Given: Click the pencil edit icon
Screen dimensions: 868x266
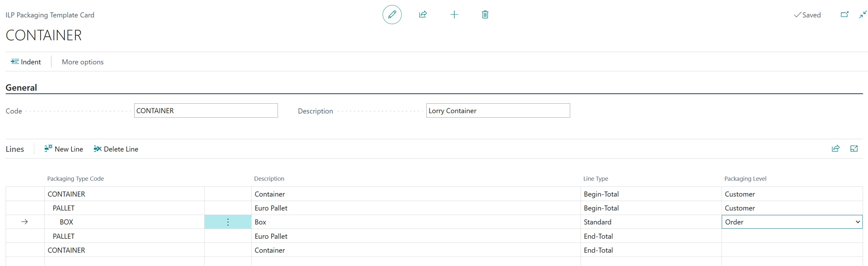Looking at the screenshot, I should tap(391, 15).
